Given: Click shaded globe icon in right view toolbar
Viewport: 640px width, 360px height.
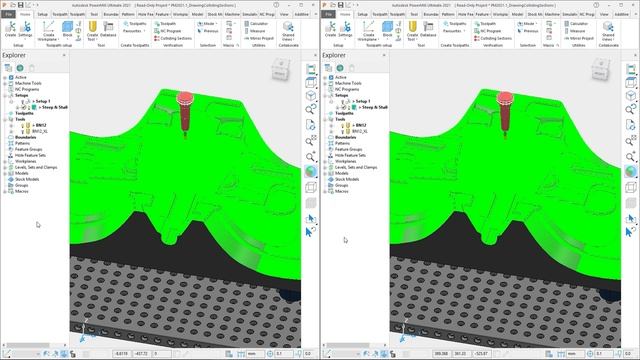Looking at the screenshot, I should [631, 171].
